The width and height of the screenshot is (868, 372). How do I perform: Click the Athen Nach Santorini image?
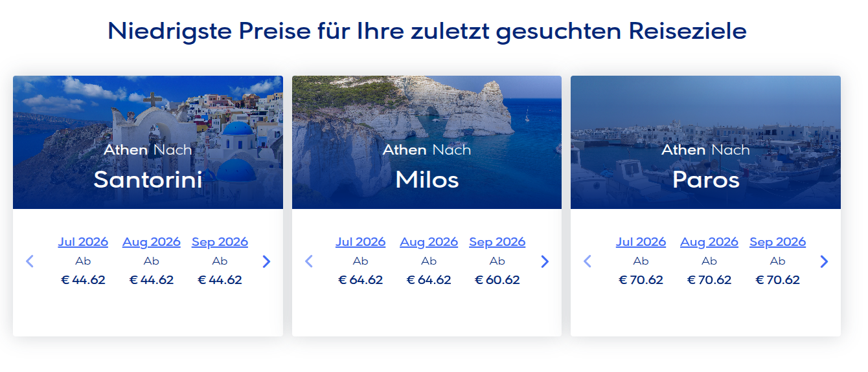[148, 142]
